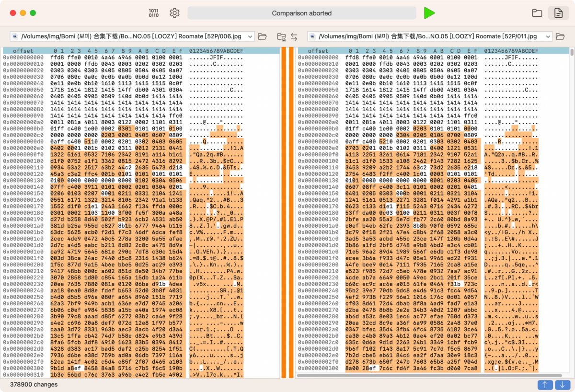Browse for left file with folder icon

tap(262, 36)
